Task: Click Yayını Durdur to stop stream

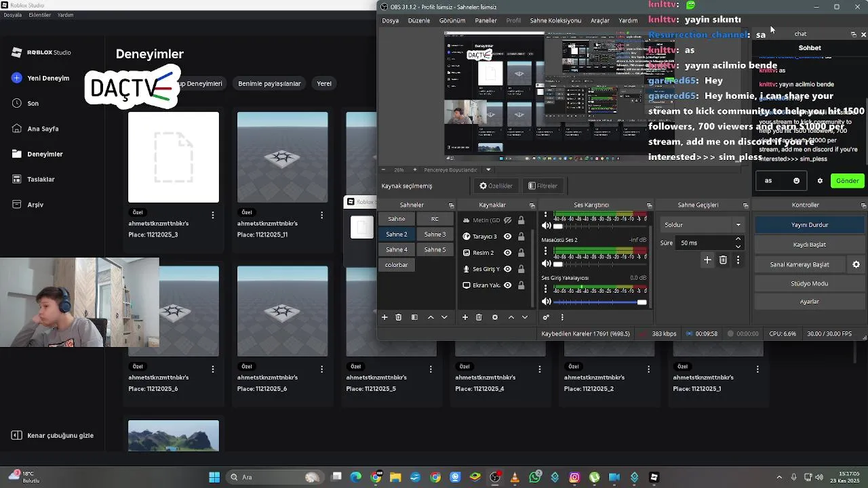Action: coord(810,225)
